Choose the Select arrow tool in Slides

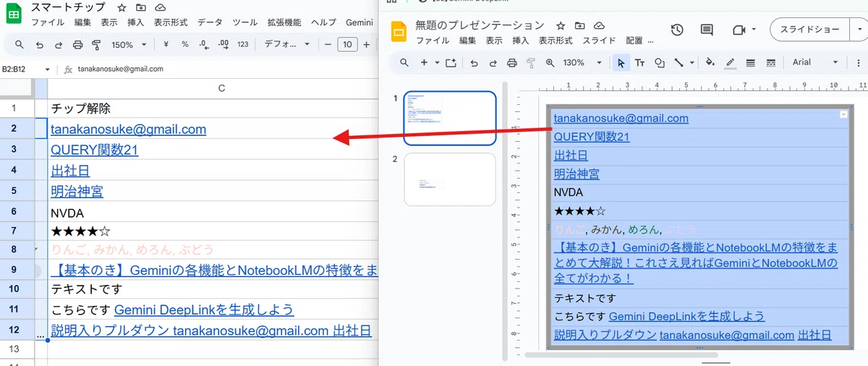621,63
